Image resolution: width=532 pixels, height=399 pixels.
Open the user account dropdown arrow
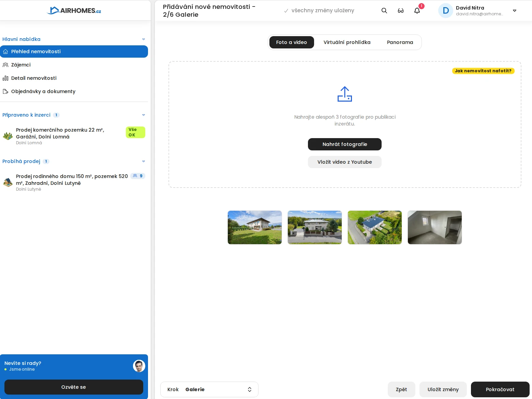515,11
